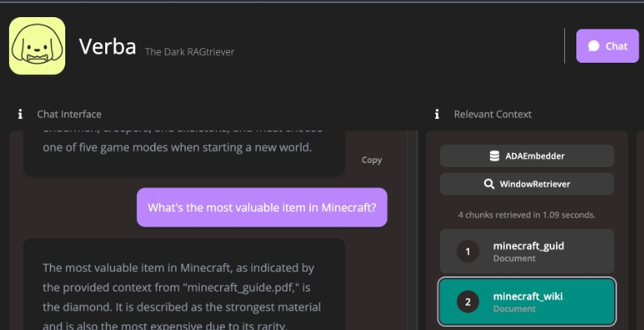Click the number 2 badge on minecraft_wiki
644x330 pixels.
468,301
